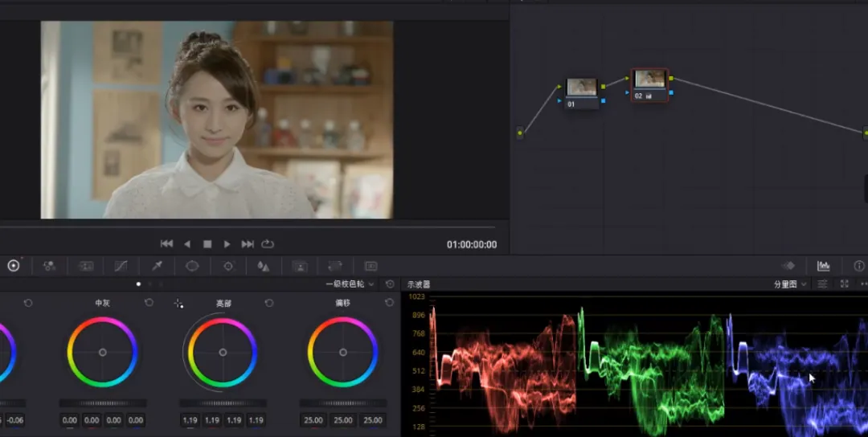Click the node graph source input

point(520,133)
